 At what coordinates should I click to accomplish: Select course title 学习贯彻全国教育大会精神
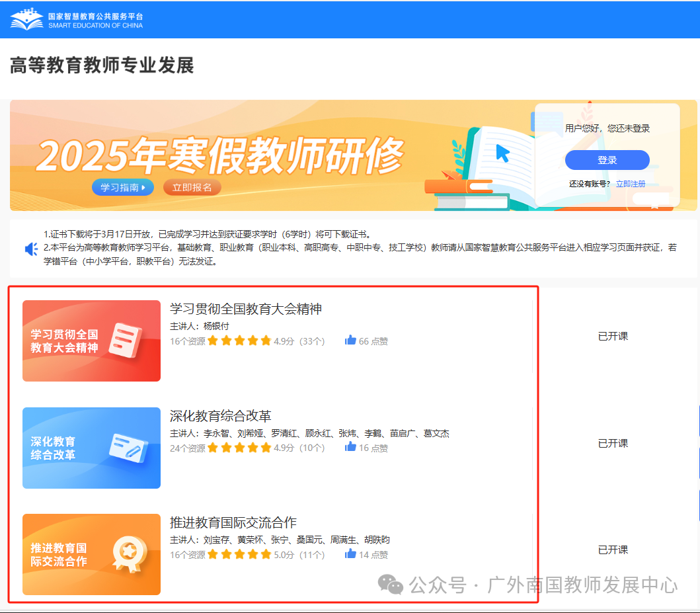coord(245,309)
